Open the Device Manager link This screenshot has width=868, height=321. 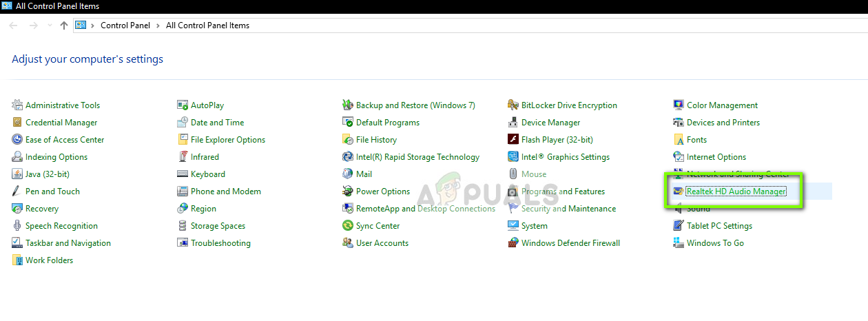pos(550,122)
